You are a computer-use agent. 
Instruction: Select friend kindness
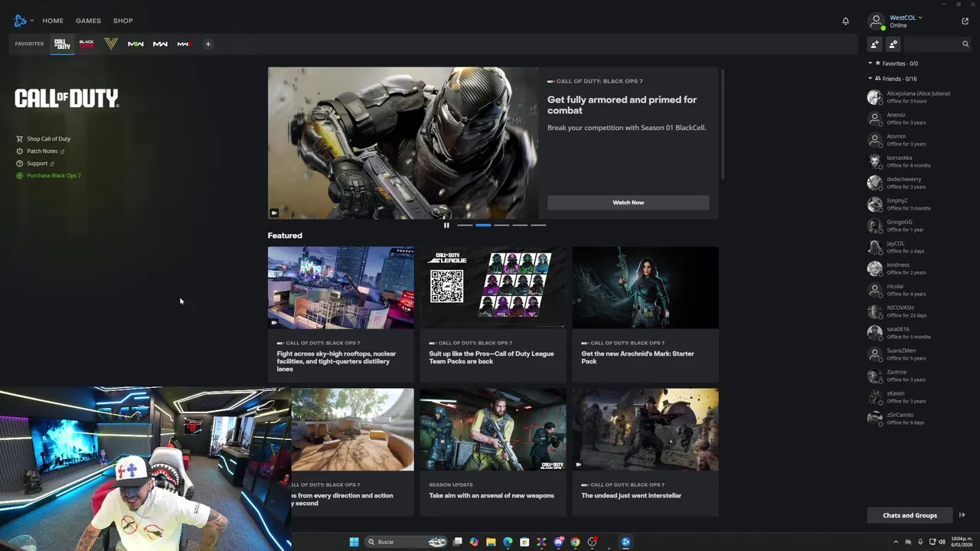click(x=918, y=269)
